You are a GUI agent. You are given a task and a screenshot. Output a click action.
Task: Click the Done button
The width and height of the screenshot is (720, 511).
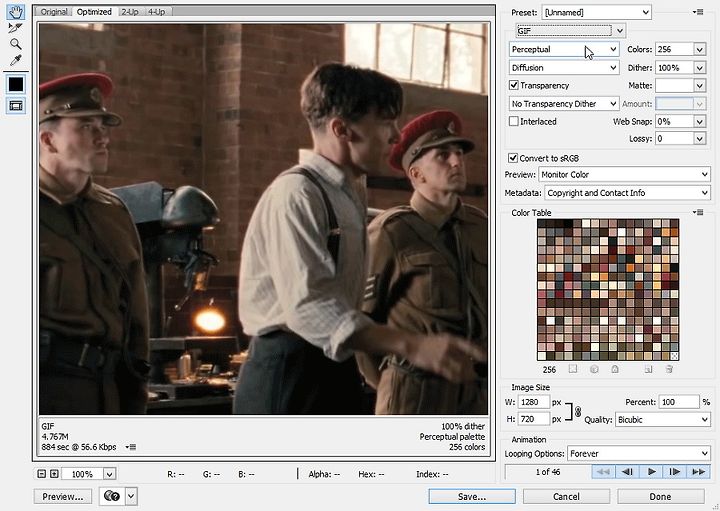tap(660, 496)
